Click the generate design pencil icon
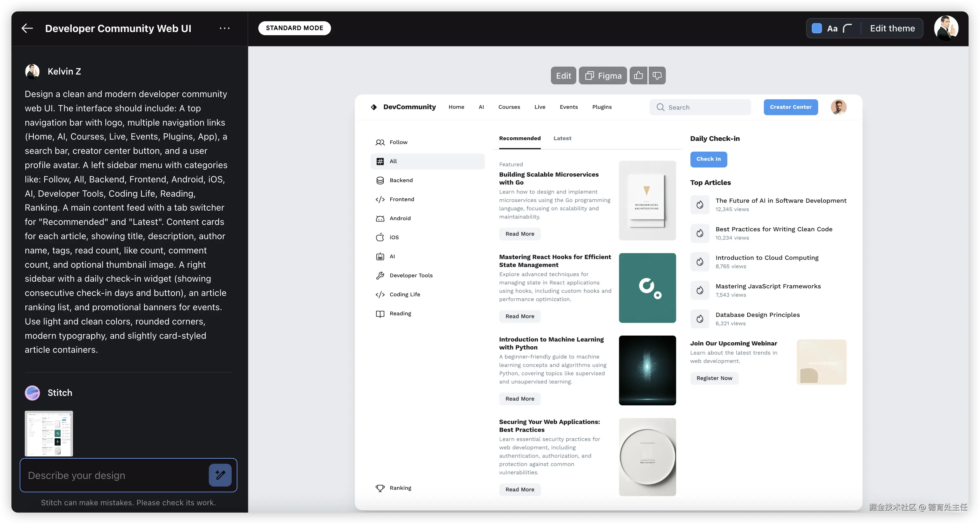Image resolution: width=980 pixels, height=524 pixels. (220, 475)
